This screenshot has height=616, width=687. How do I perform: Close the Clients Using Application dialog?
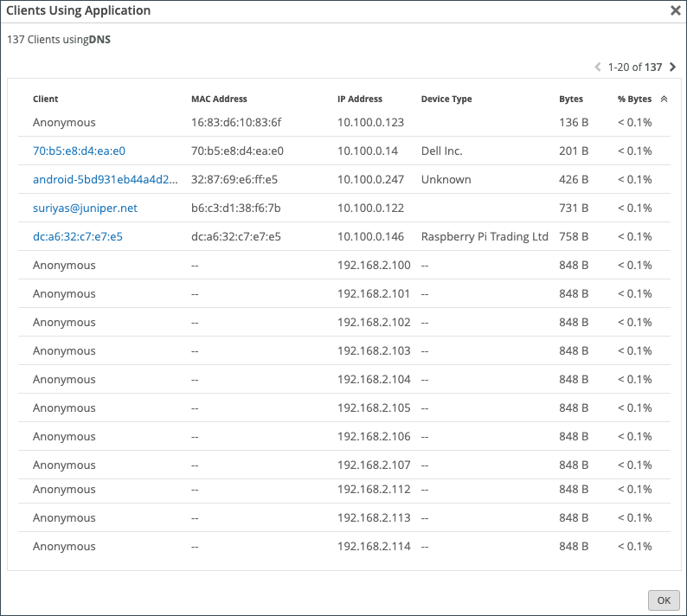[x=675, y=11]
